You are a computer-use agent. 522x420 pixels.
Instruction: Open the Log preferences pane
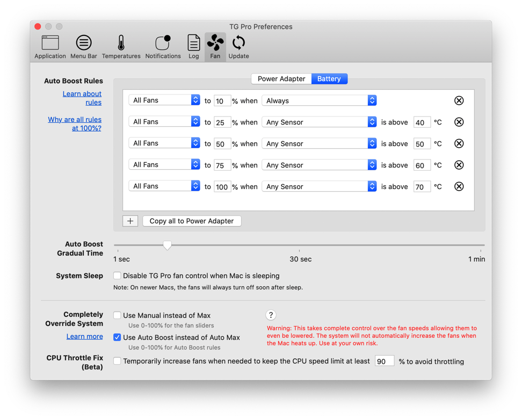[193, 47]
